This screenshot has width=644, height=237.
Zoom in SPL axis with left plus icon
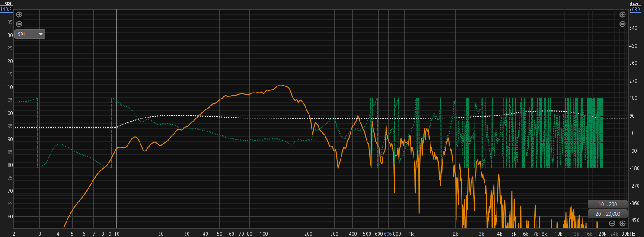click(x=19, y=15)
